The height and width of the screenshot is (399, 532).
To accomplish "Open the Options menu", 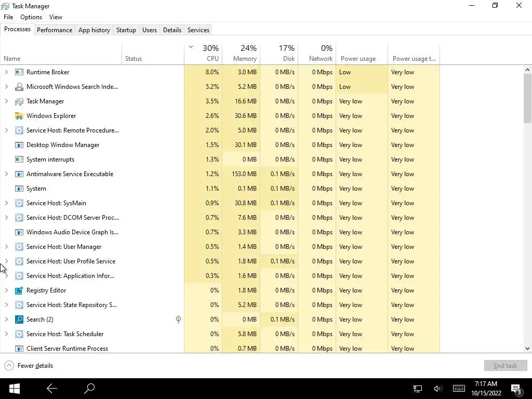I will pyautogui.click(x=31, y=17).
